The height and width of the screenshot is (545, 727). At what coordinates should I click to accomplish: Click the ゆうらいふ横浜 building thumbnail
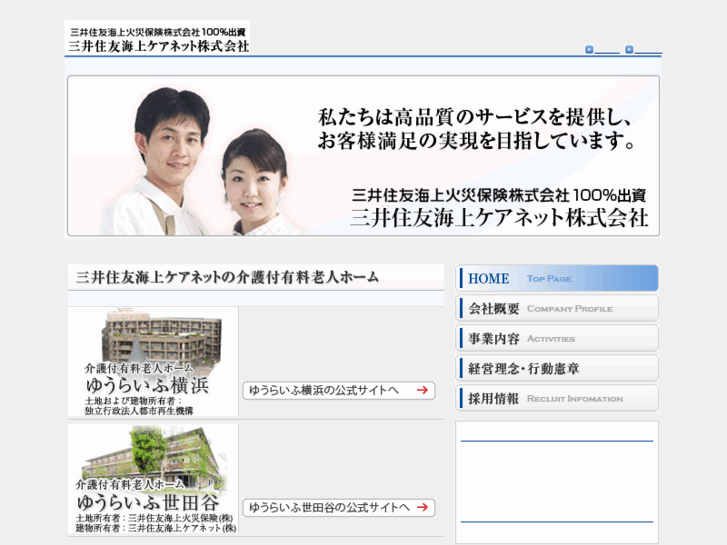(153, 362)
